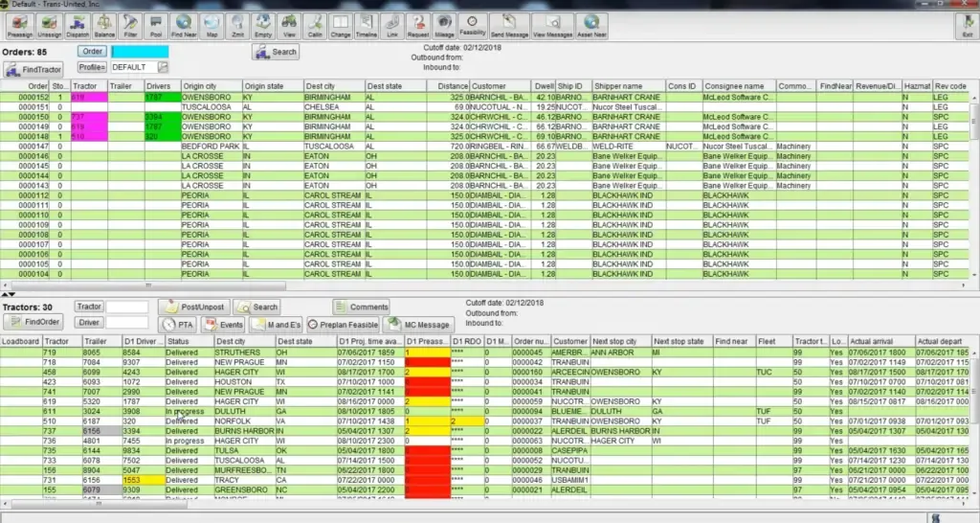This screenshot has height=523, width=980.
Task: Open the View Messages tool
Action: coord(552,26)
